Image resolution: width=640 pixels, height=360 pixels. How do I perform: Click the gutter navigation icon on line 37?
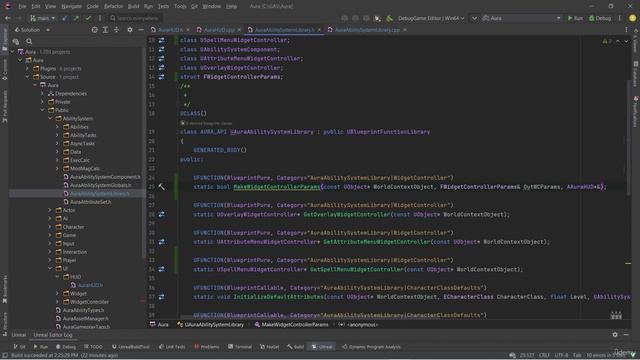pyautogui.click(x=162, y=297)
